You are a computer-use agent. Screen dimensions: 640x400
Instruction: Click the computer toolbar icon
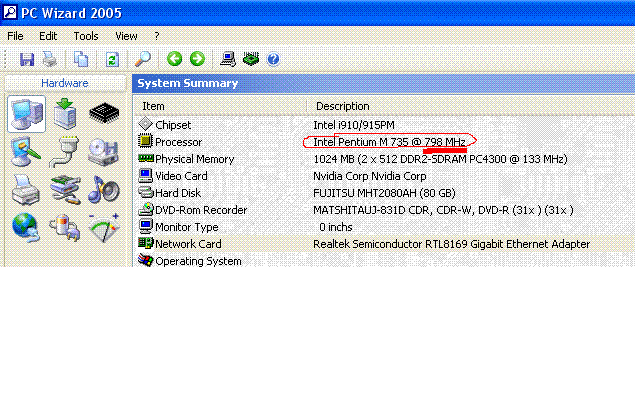[x=228, y=59]
